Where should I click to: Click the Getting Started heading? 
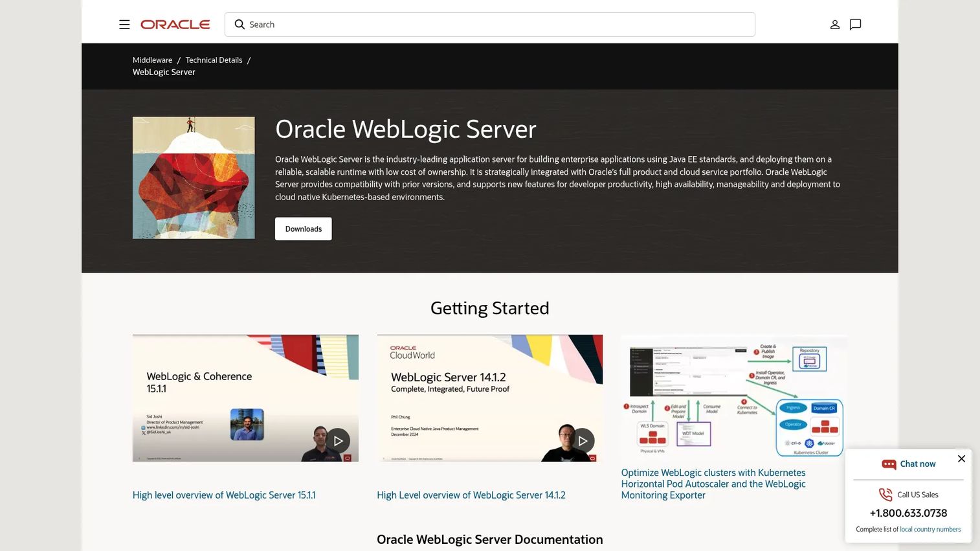pos(490,308)
